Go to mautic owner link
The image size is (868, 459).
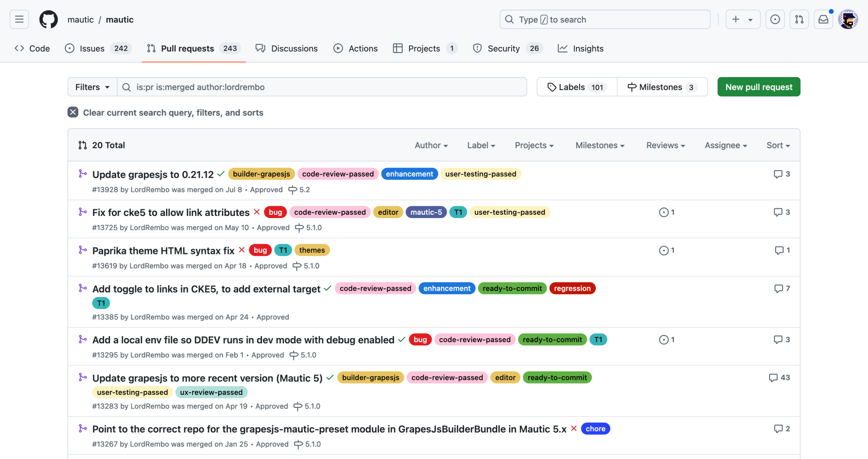pyautogui.click(x=81, y=19)
